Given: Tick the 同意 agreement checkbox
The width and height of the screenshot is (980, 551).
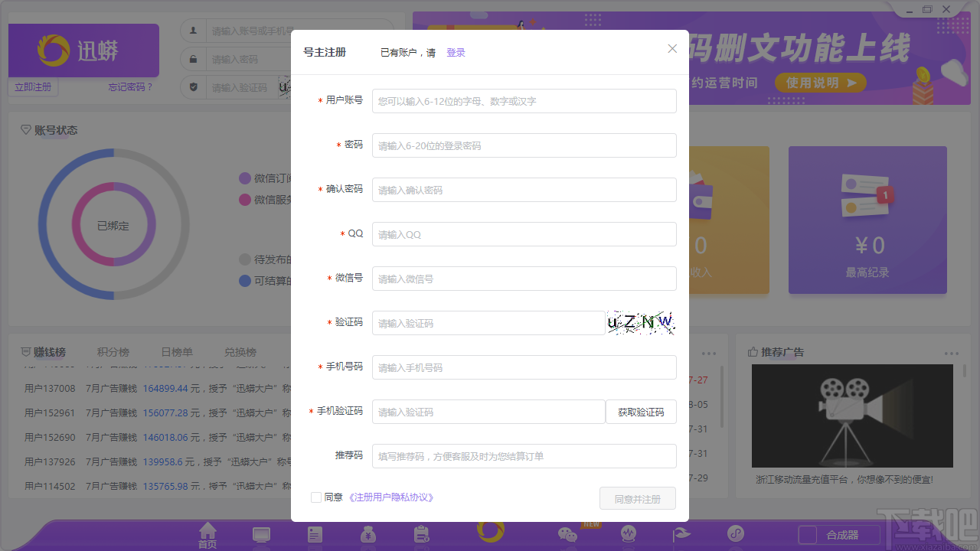Looking at the screenshot, I should coord(316,497).
